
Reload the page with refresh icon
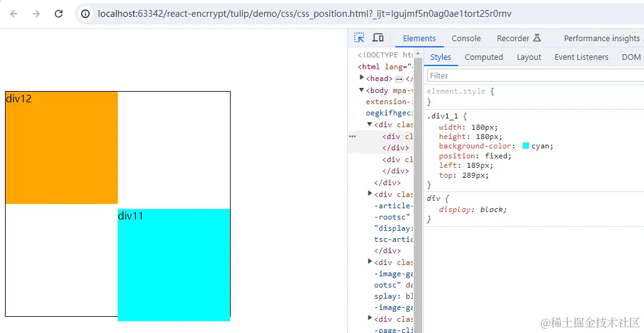59,14
